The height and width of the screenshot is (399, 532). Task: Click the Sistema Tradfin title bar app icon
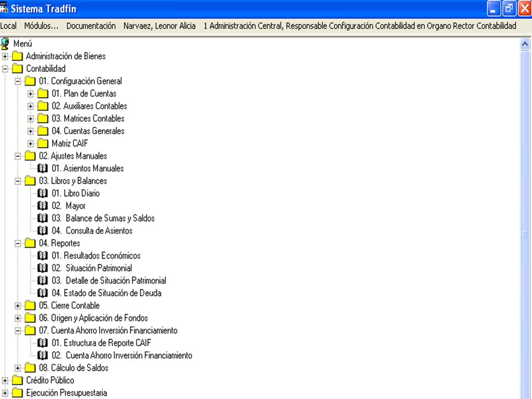4,8
